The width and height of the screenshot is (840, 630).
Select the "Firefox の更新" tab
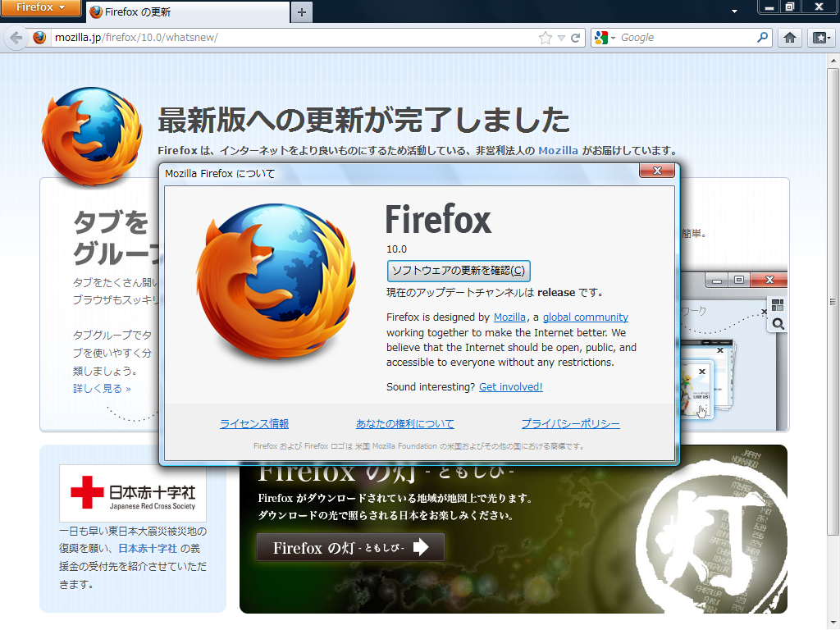(x=188, y=11)
